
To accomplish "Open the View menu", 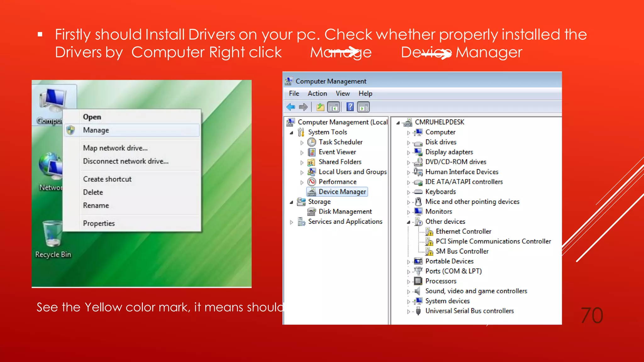I will tap(342, 93).
